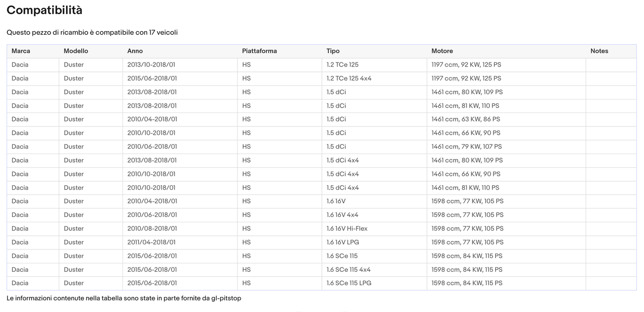Screen dimensions: 644x312
Task: Click the Marca column header
Action: tap(21, 51)
